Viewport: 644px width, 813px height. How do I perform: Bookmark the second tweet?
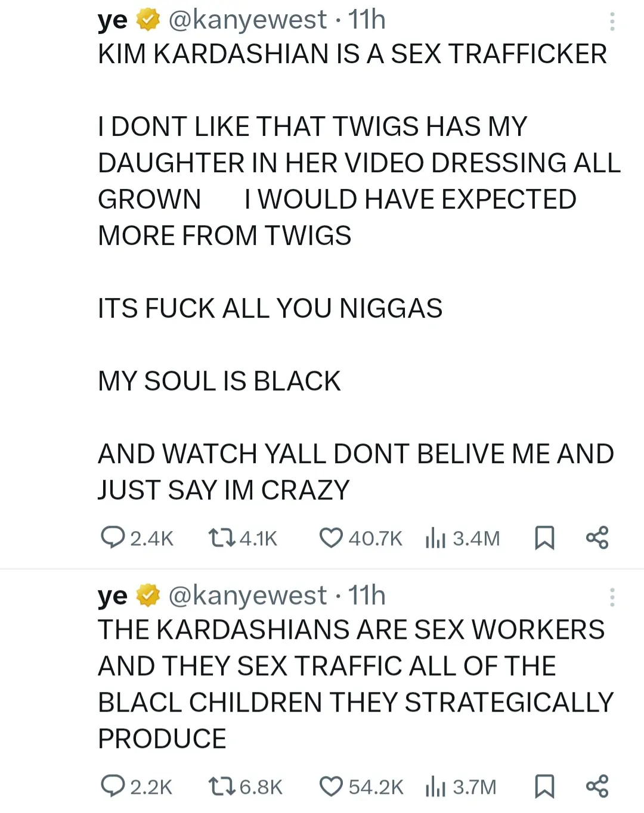point(544,786)
